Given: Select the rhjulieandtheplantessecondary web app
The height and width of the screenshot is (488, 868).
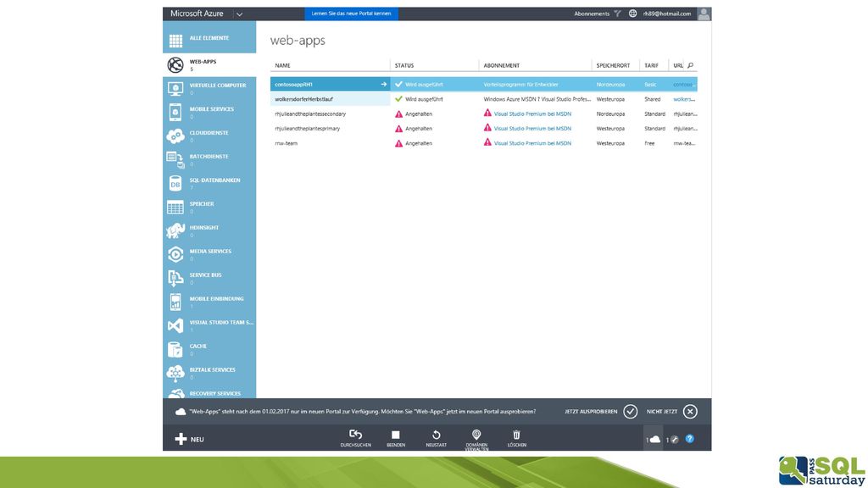Looking at the screenshot, I should pos(483,114).
